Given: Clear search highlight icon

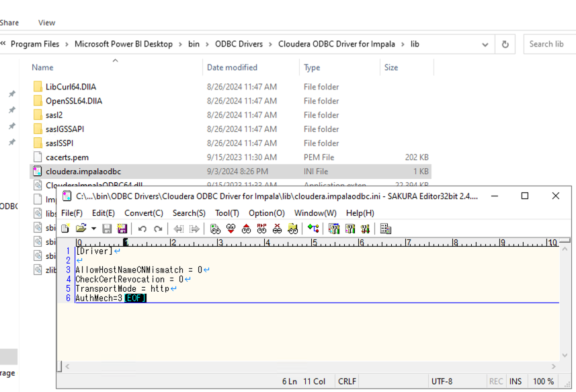Looking at the screenshot, I should coord(277,229).
